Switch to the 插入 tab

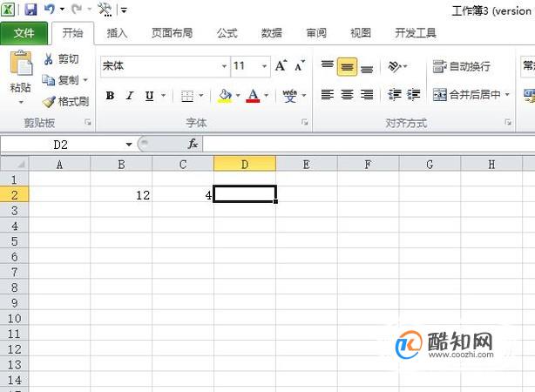(x=117, y=33)
